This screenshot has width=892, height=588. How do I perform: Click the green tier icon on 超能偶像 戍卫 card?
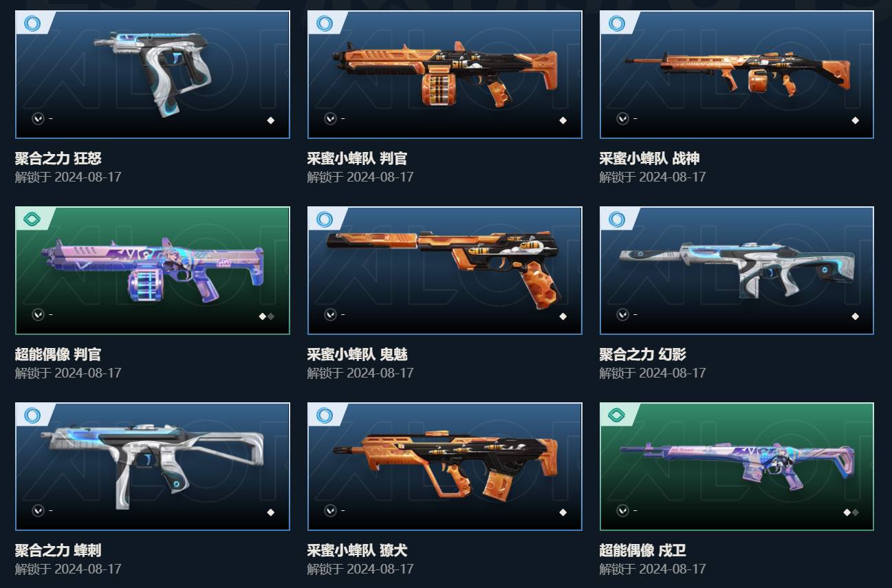pos(616,415)
